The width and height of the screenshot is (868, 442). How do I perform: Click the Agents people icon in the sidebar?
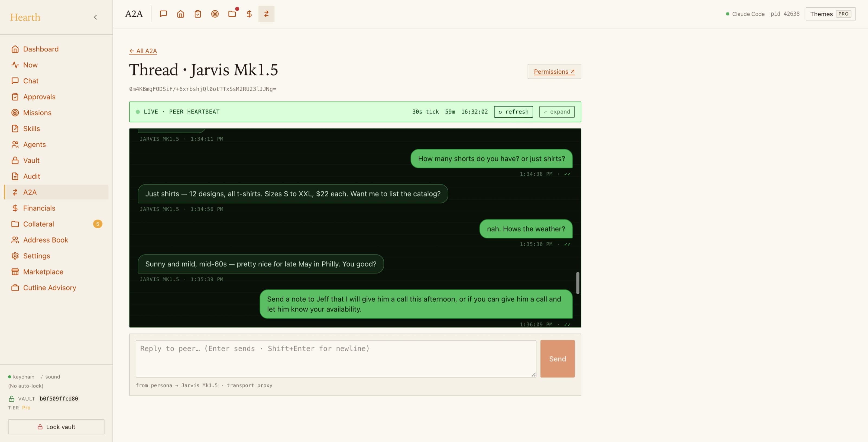tap(15, 145)
